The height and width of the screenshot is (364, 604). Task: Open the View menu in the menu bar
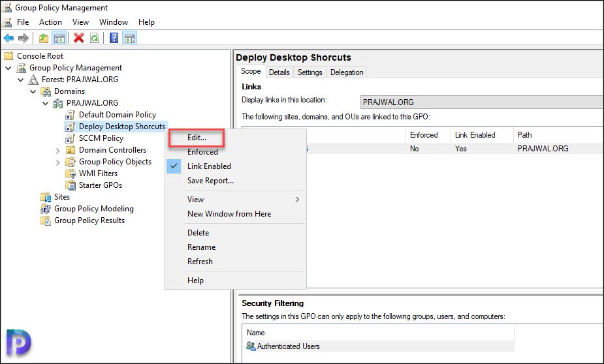[80, 22]
